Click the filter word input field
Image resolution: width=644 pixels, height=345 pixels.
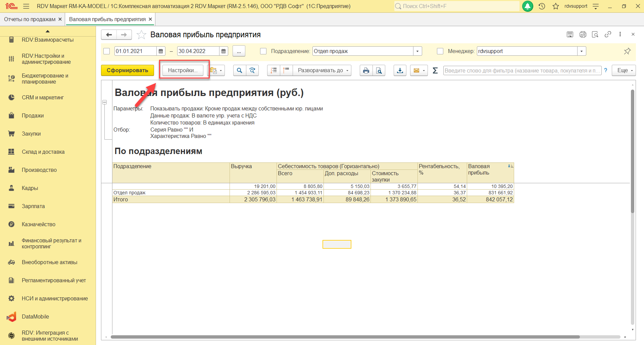click(x=522, y=70)
